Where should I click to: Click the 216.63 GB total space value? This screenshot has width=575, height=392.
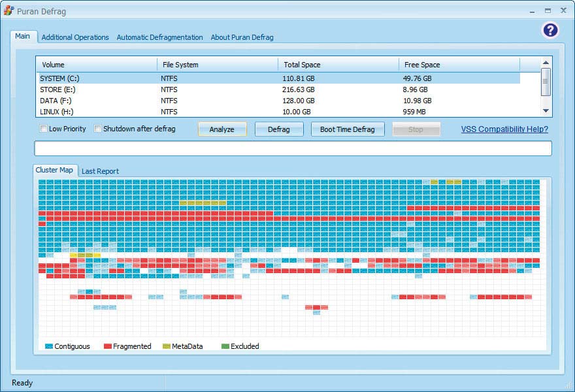(x=298, y=90)
